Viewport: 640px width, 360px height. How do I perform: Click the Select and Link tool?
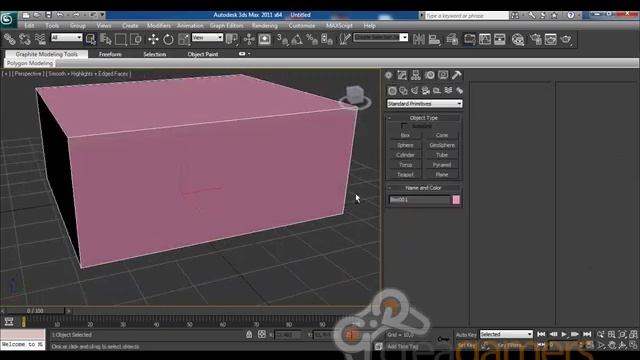point(9,39)
